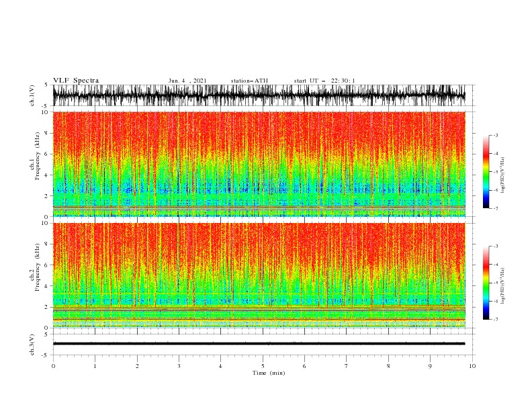Click the "2" tick on Time axis
The width and height of the screenshot is (532, 411).
[x=137, y=366]
